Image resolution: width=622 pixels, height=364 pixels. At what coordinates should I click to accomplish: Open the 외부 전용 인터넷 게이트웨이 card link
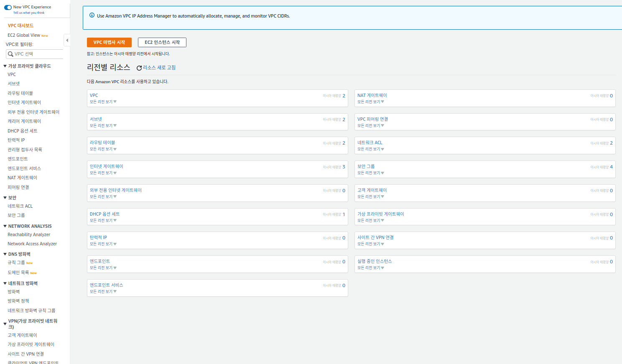(116, 190)
